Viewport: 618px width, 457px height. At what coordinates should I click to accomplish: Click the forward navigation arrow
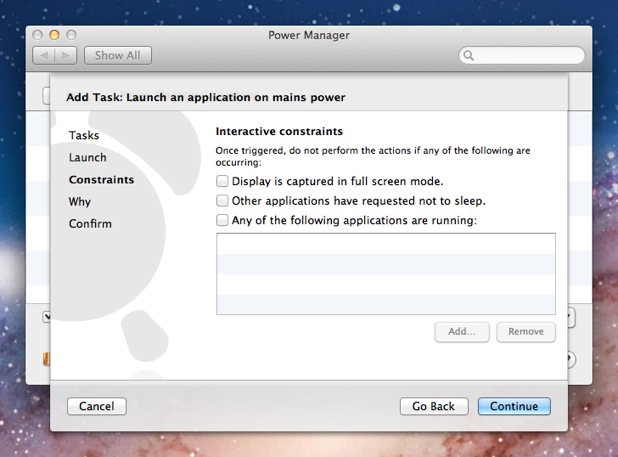[66, 56]
